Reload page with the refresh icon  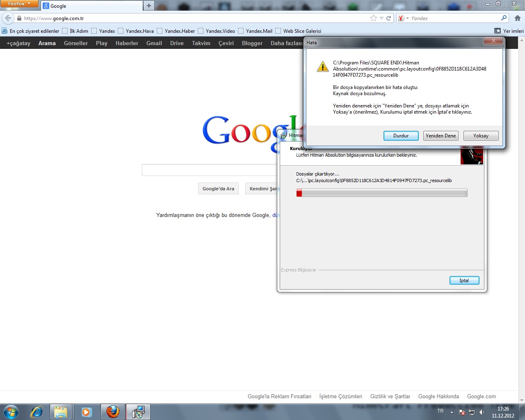click(x=388, y=18)
